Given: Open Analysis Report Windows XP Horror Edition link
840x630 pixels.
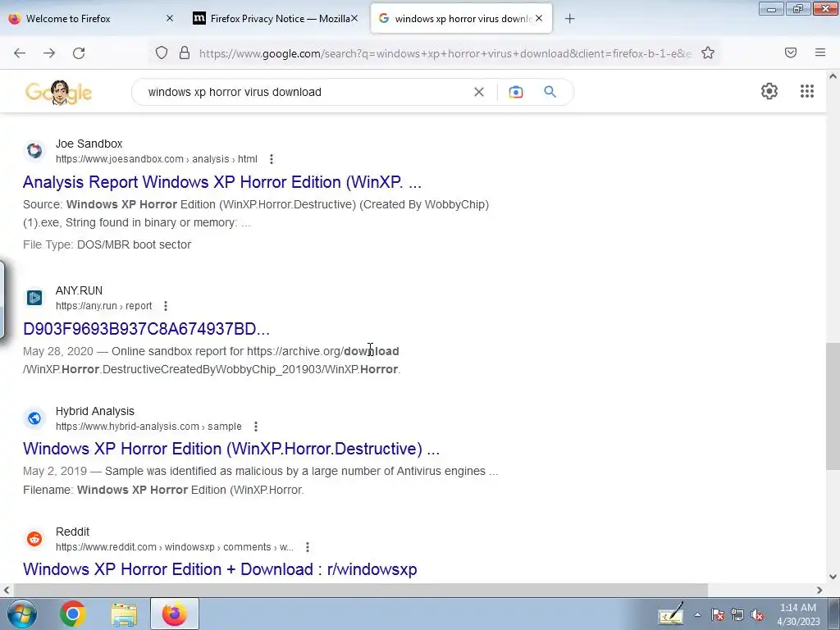Looking at the screenshot, I should click(x=221, y=182).
